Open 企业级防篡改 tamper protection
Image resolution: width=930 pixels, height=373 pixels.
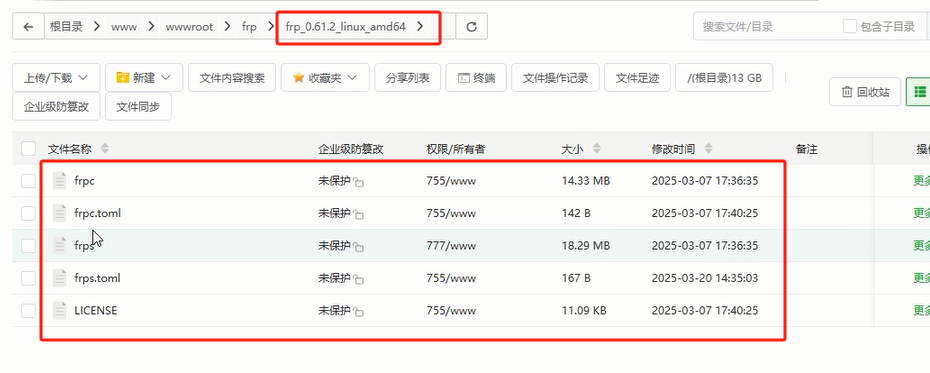point(56,106)
